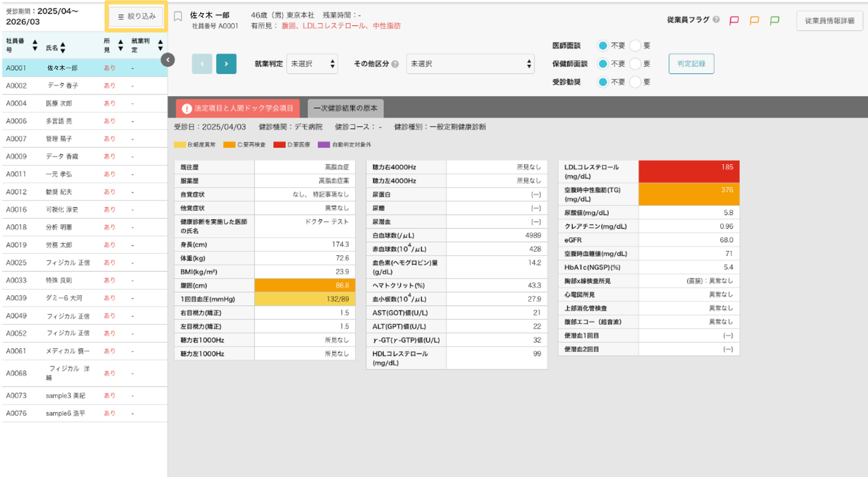Sort by 社員番号 column arrows
The image size is (868, 477).
pos(35,45)
